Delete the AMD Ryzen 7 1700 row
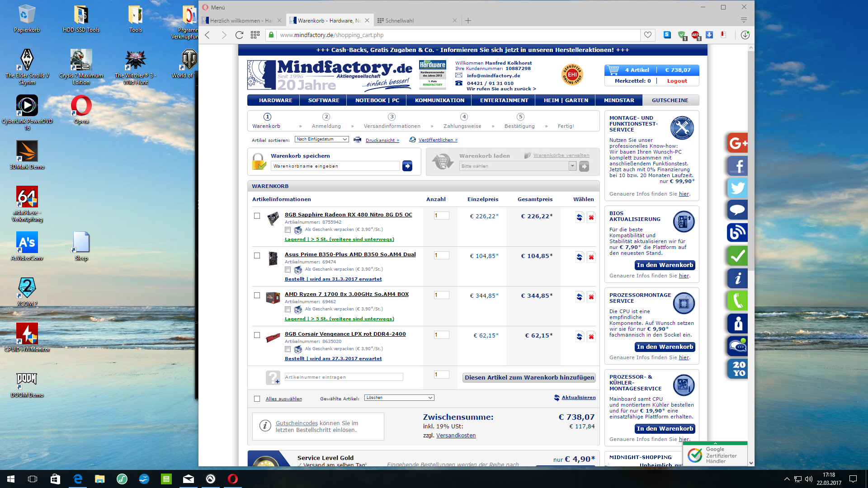 pyautogui.click(x=591, y=297)
